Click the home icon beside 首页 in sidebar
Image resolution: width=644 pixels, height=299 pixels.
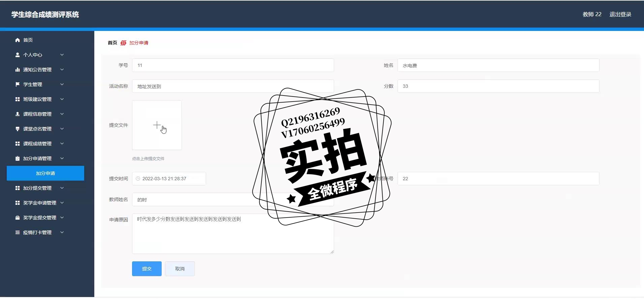pyautogui.click(x=18, y=40)
